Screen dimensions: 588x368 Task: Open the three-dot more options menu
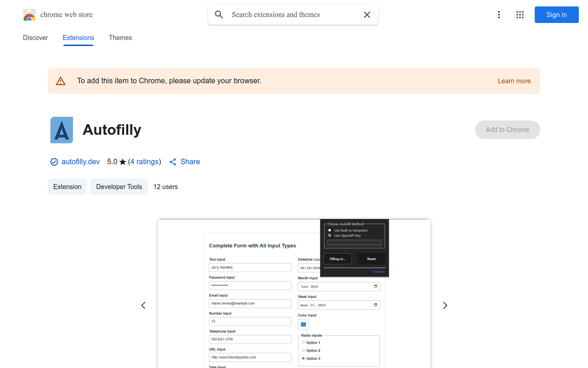coord(499,15)
